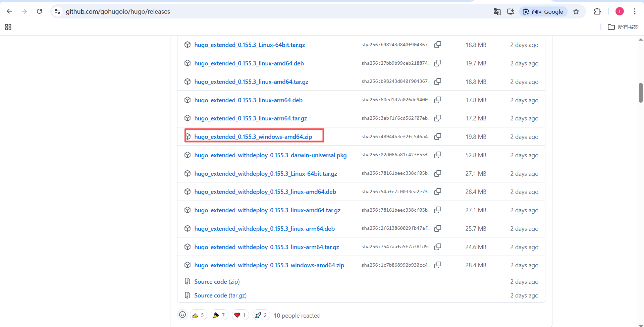Go back to the previous page
This screenshot has height=327, width=644.
click(x=9, y=11)
